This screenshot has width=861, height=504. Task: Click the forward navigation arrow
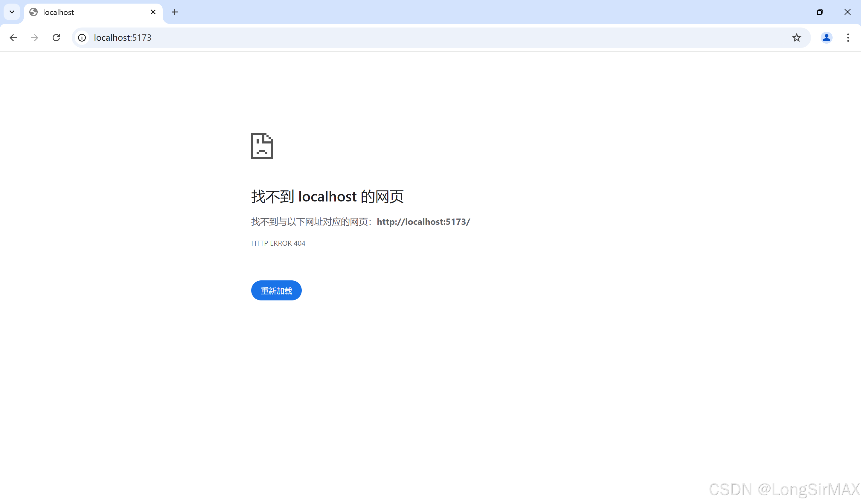point(34,38)
